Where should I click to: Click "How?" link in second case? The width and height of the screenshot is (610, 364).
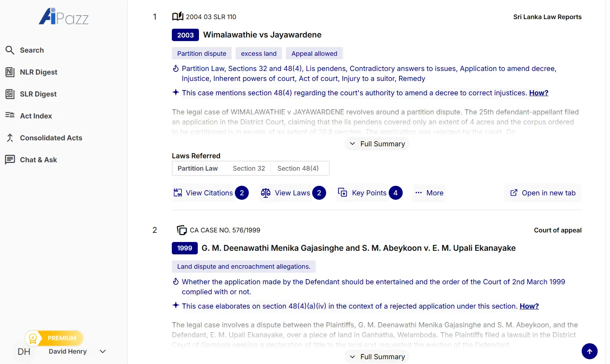click(x=529, y=306)
